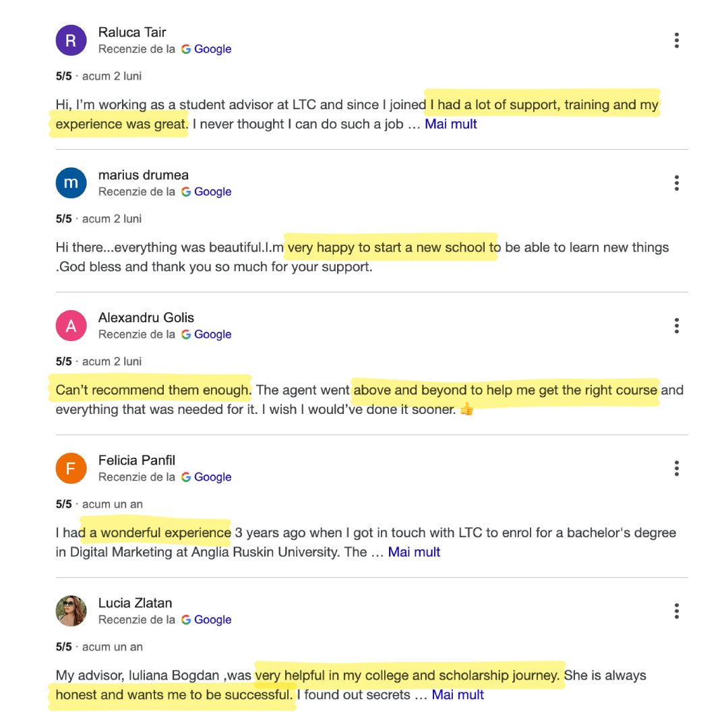This screenshot has width=728, height=728.
Task: Click marius drumea's blue m avatar
Action: 71,183
